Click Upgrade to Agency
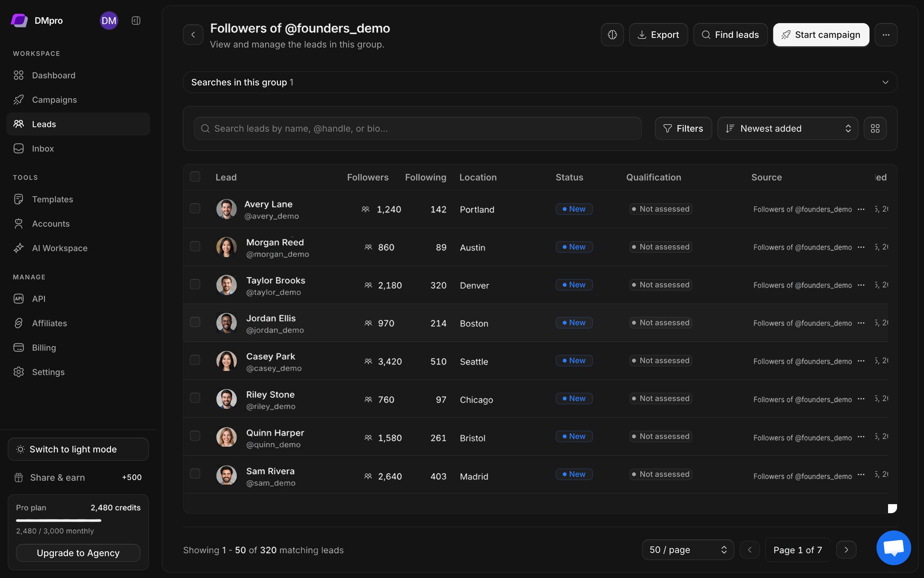This screenshot has height=578, width=924. (78, 553)
